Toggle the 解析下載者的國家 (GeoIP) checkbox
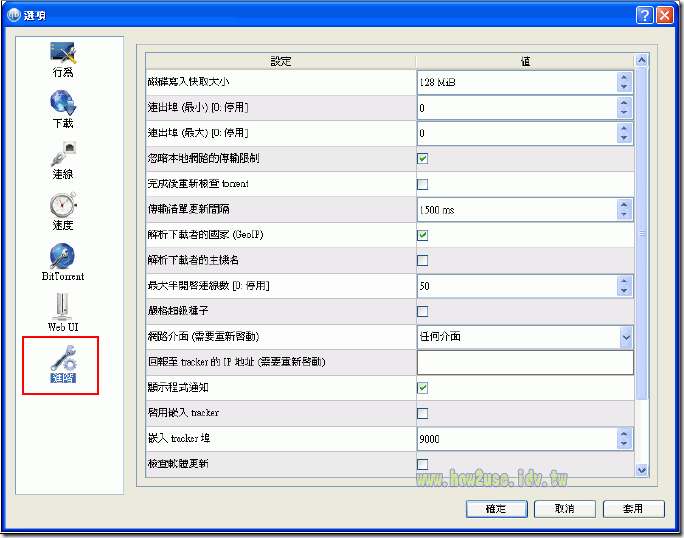Screen dimensions: 684x538 coord(422,235)
